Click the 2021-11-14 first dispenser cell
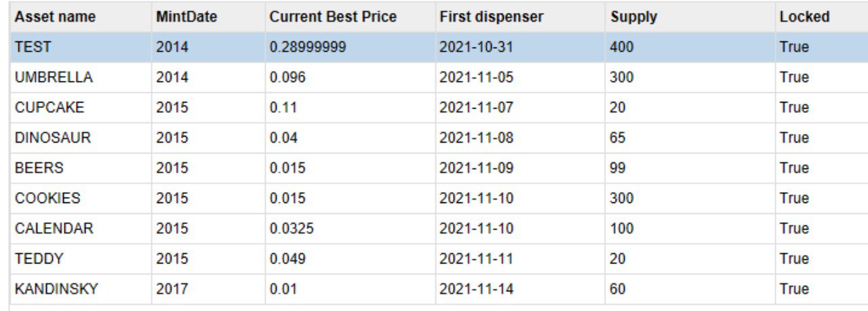Viewport: 868px width, 311px height. 519,289
